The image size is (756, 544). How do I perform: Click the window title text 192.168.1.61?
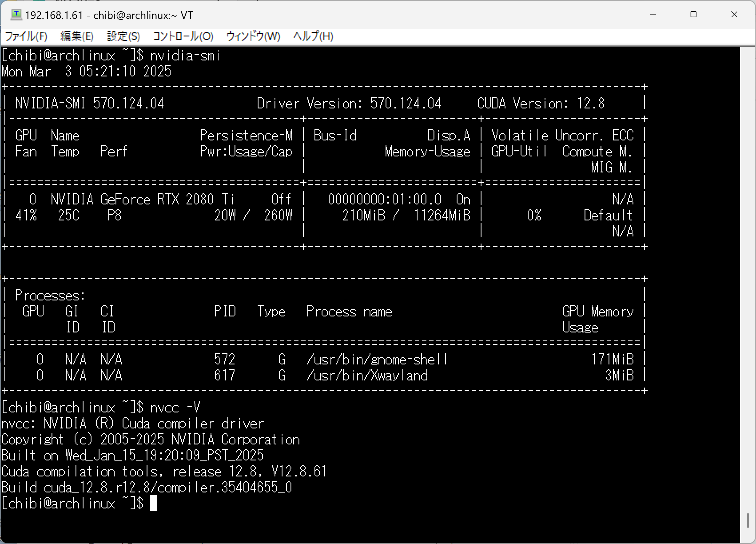54,15
